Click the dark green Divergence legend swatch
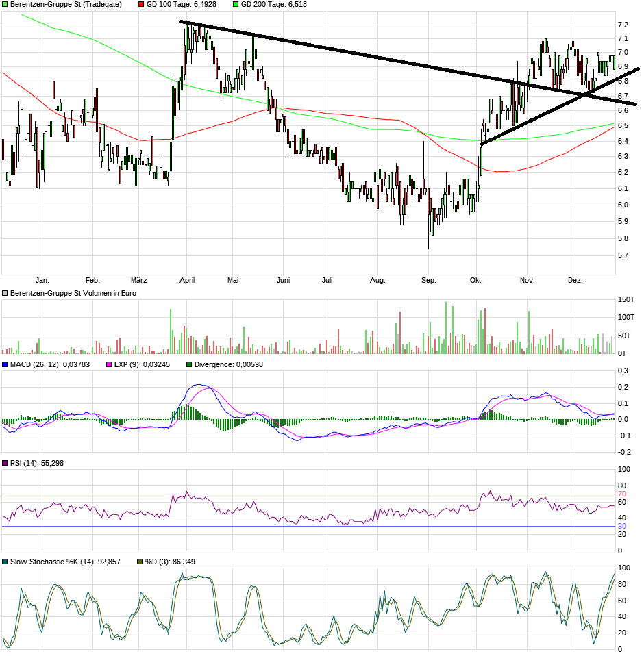This screenshot has width=644, height=656. click(x=189, y=364)
